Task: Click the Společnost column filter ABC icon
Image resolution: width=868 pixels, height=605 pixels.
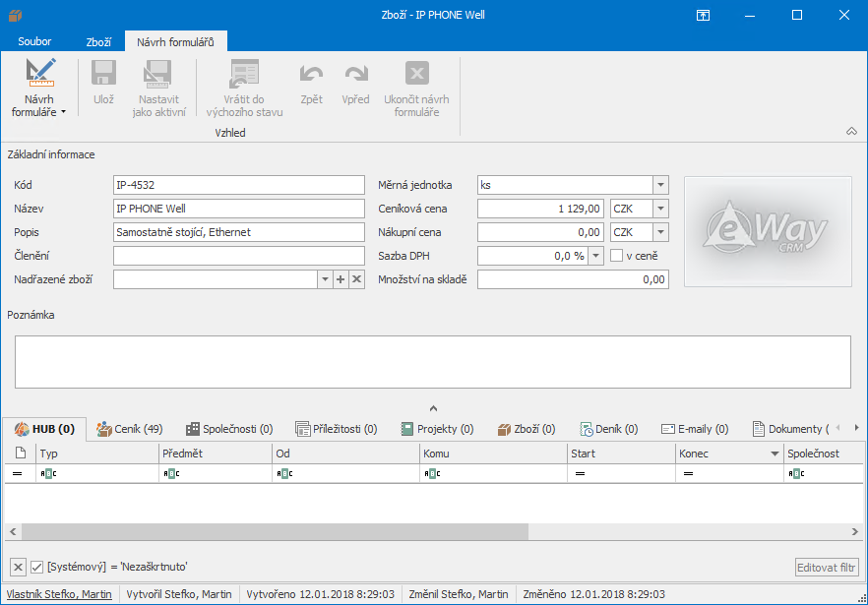Action: 796,474
